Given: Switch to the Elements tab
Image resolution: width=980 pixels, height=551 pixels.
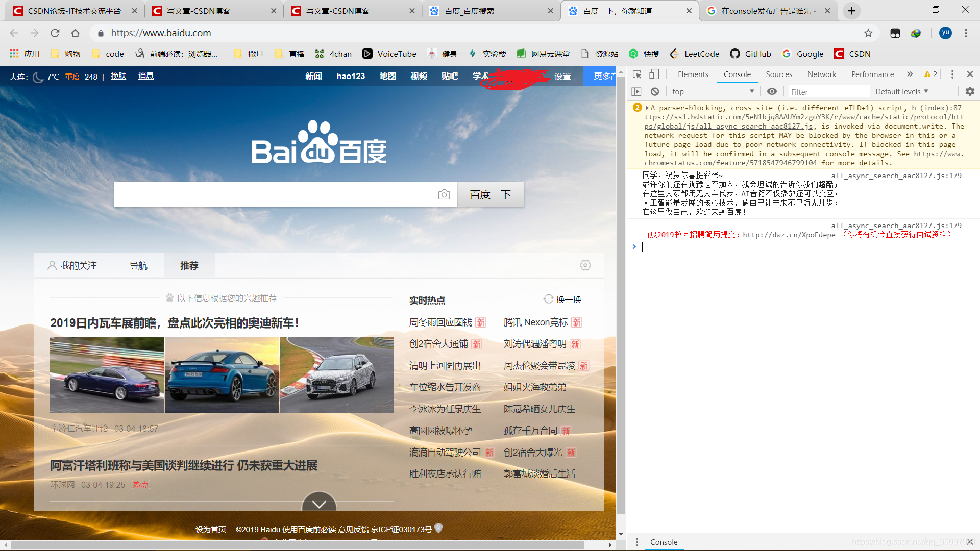Looking at the screenshot, I should [693, 74].
